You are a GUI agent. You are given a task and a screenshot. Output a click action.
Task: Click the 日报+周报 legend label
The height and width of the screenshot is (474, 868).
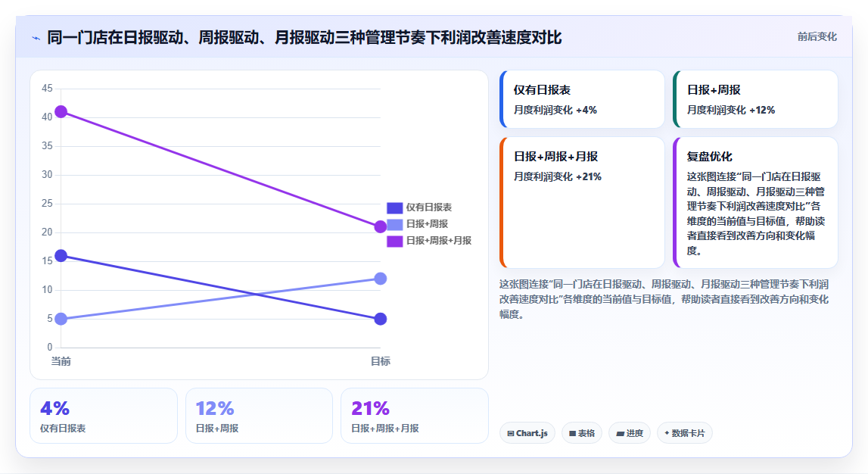427,224
